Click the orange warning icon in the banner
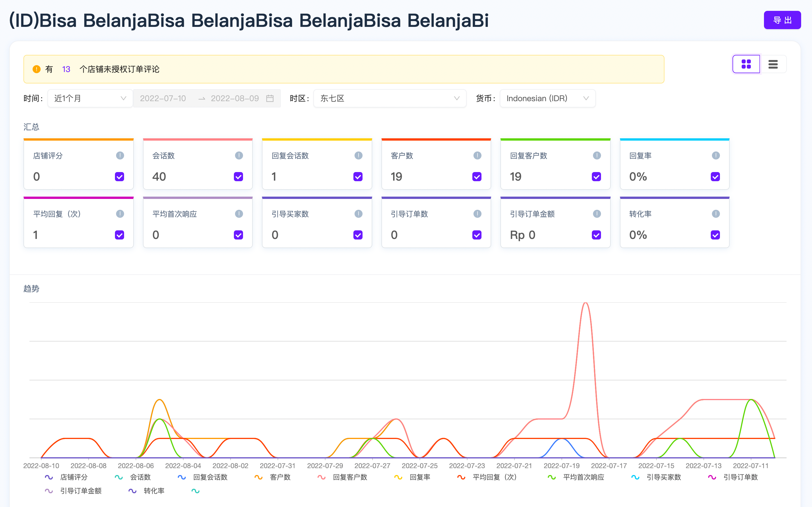Viewport: 812px width, 507px height. (x=37, y=69)
